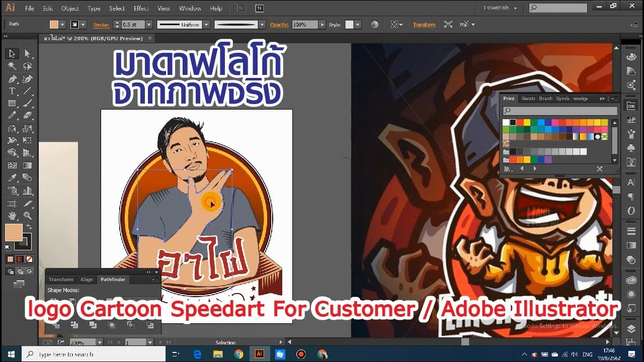Select the Mesh tool
Viewport: 644px width, 362px height.
tap(12, 165)
